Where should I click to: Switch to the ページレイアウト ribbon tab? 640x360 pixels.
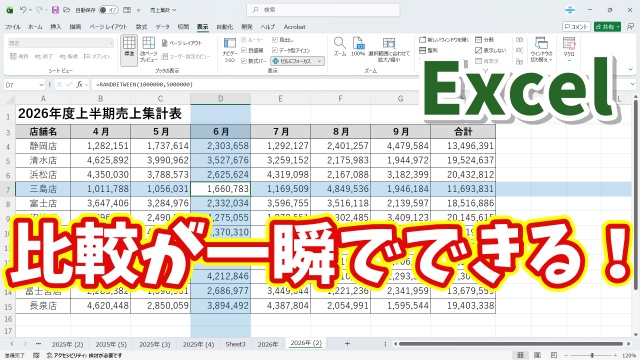click(108, 27)
